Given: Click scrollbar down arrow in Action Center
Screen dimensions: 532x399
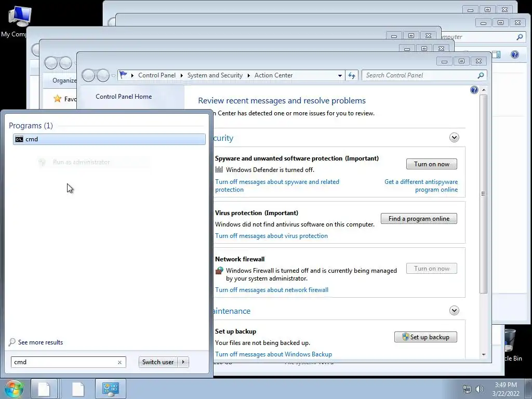Looking at the screenshot, I should click(x=484, y=354).
